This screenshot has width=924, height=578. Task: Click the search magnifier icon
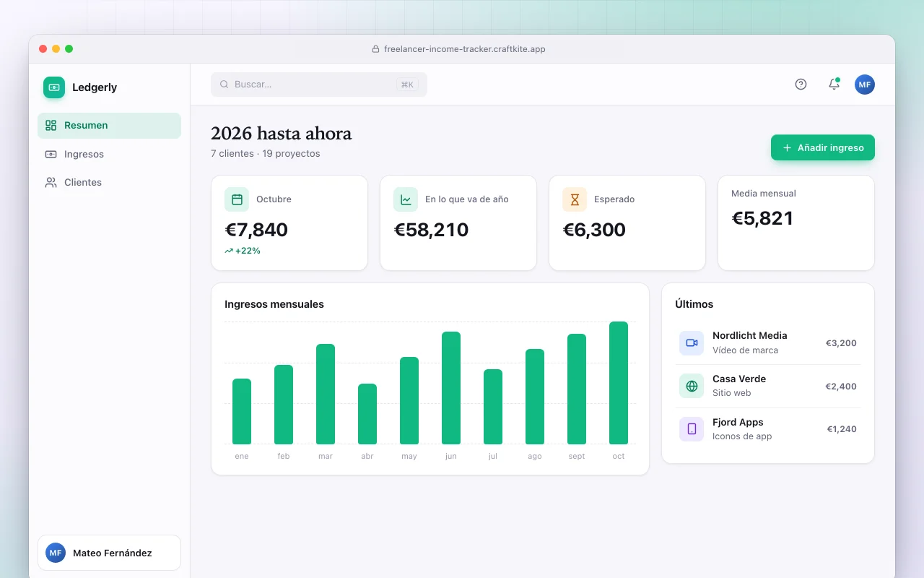coord(225,85)
